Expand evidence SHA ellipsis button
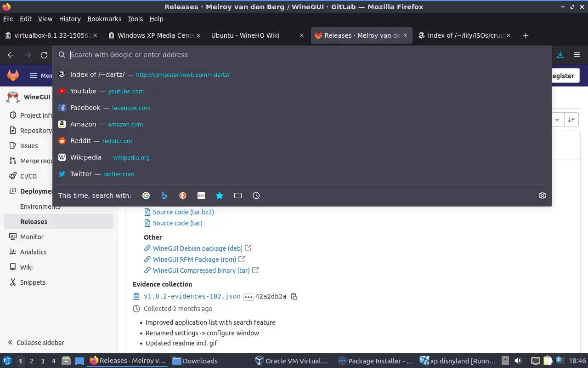 (249, 297)
